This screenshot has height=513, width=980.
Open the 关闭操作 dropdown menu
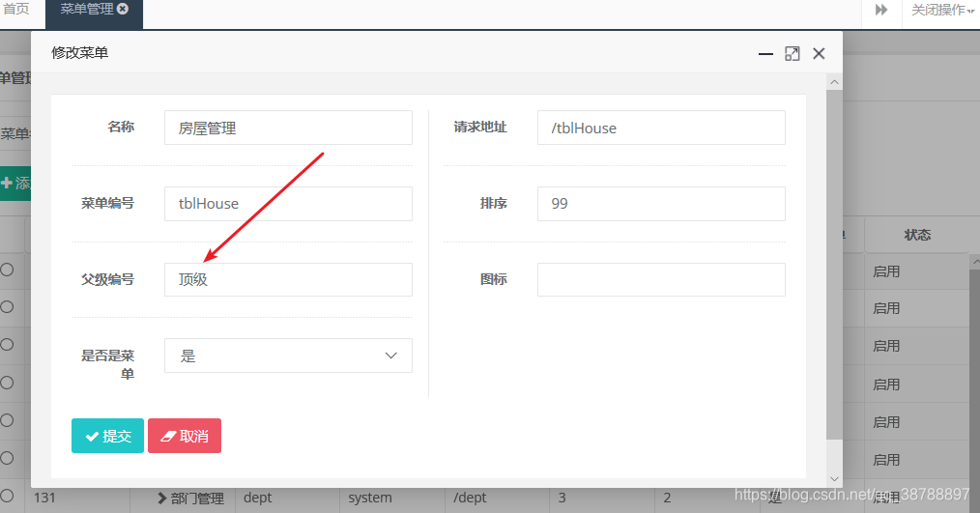pos(942,10)
